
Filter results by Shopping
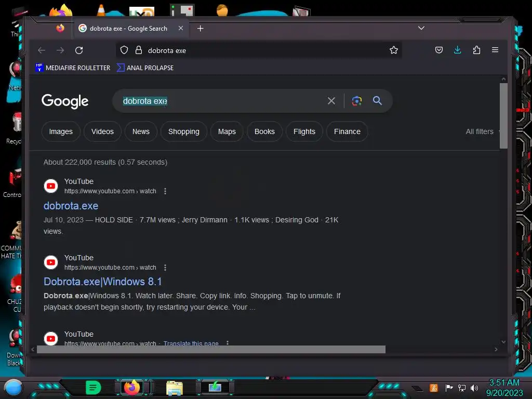184,131
